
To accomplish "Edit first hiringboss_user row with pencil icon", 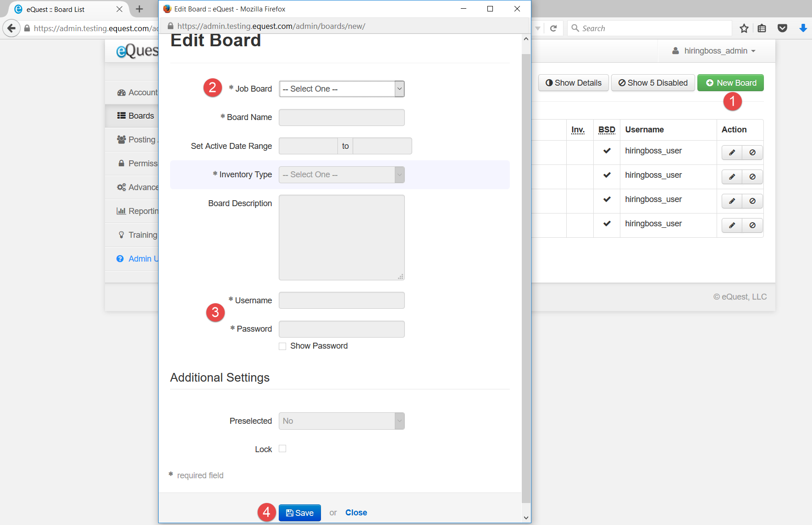I will coord(732,153).
